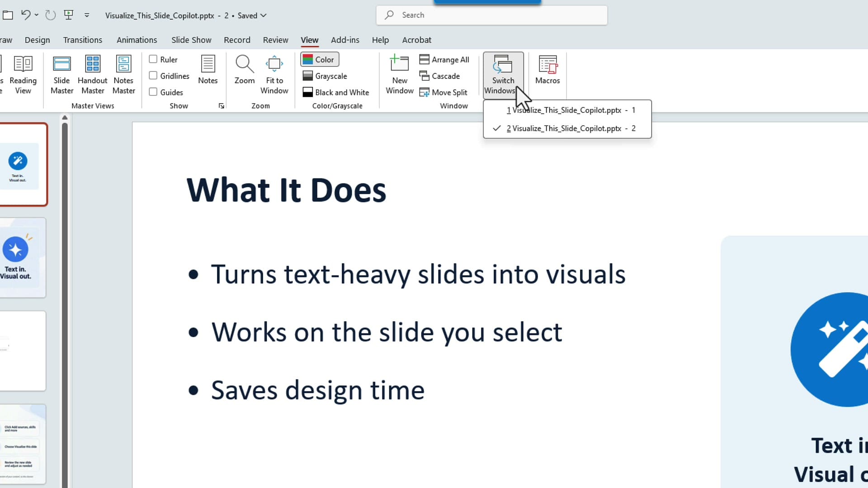This screenshot has width=868, height=488.
Task: Click the thumbnail pane scroll up arrow
Action: (x=65, y=117)
